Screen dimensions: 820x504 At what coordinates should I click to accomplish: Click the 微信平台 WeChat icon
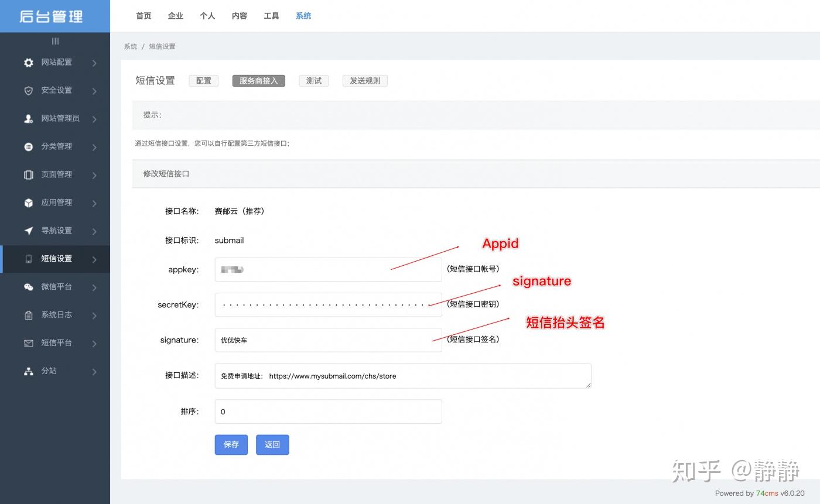coord(28,287)
